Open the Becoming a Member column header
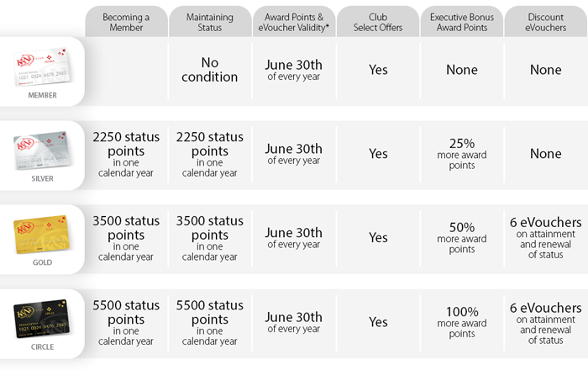 pyautogui.click(x=125, y=23)
